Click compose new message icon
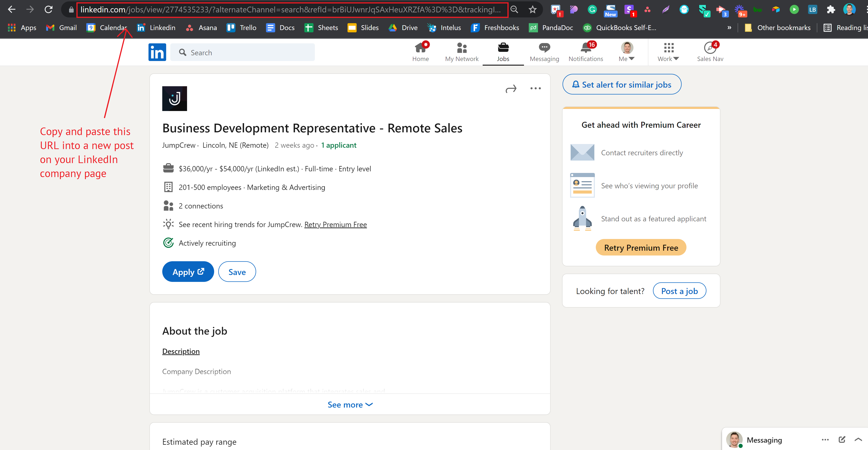Viewport: 868px width, 450px height. 842,439
